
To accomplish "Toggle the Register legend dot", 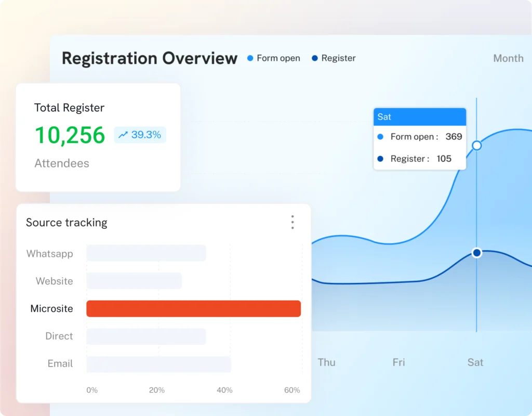I will click(314, 58).
